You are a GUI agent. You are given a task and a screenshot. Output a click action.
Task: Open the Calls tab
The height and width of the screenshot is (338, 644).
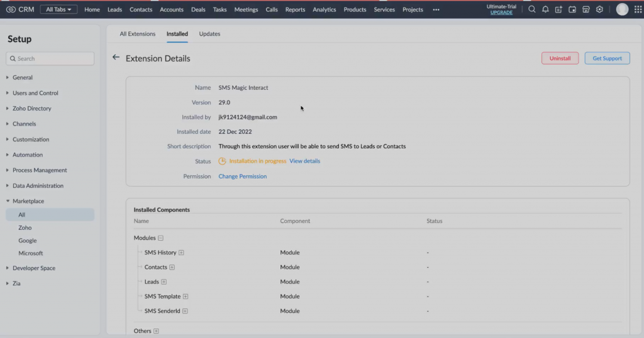(272, 9)
